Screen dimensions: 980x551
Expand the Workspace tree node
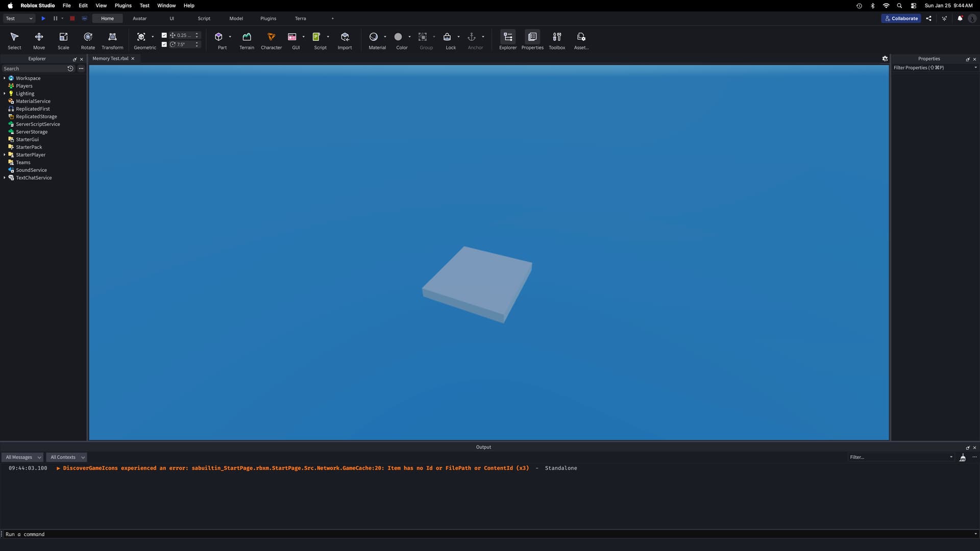[5, 78]
